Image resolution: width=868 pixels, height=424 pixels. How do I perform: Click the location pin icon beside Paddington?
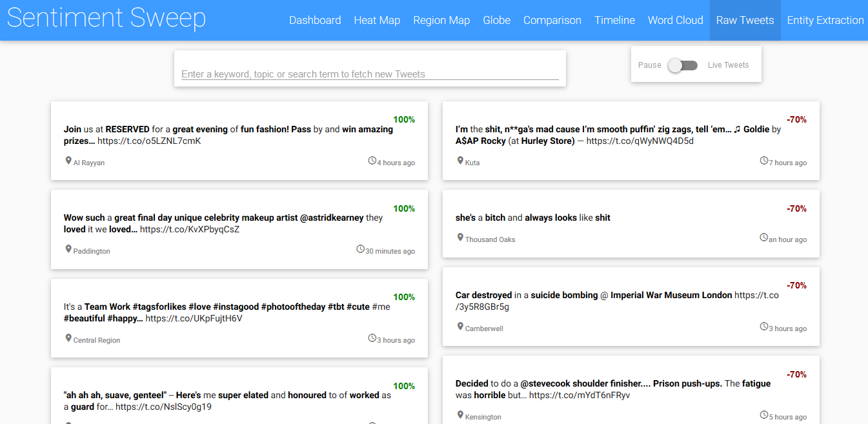(68, 249)
